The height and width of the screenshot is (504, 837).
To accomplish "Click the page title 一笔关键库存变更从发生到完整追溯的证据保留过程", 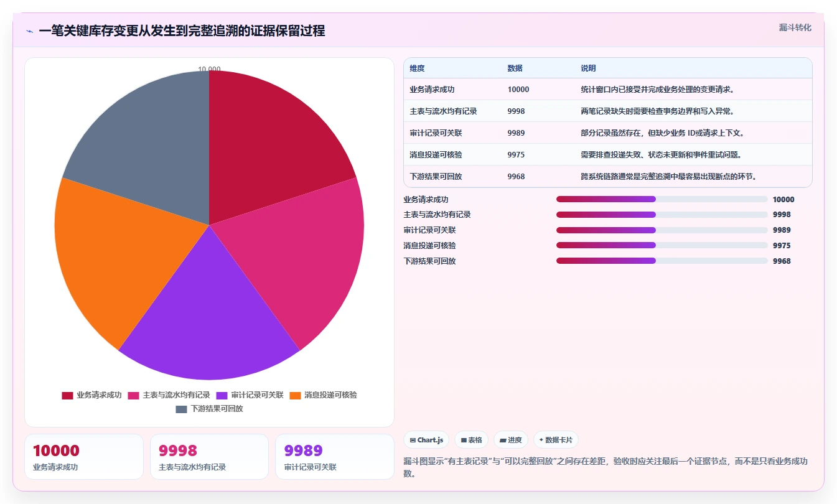I will coord(182,31).
